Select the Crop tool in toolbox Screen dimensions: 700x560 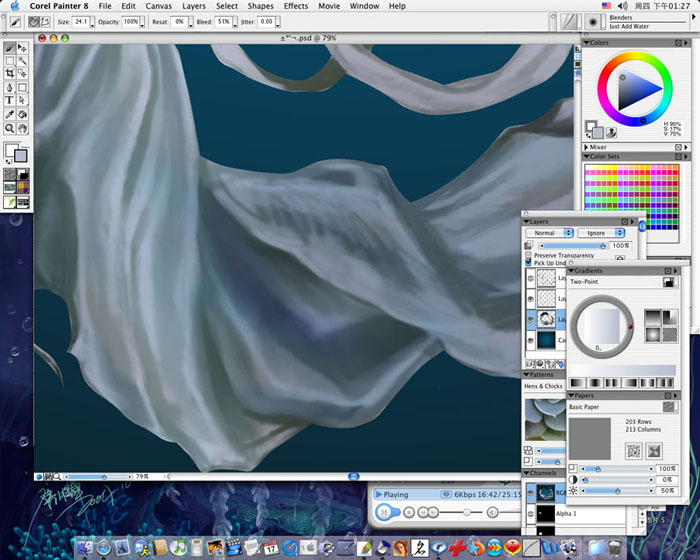point(9,73)
